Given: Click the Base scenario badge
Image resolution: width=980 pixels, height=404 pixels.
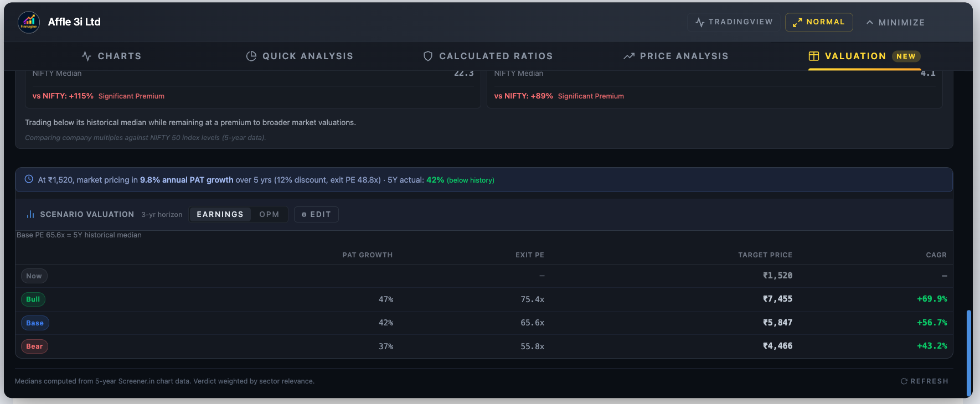Looking at the screenshot, I should tap(35, 323).
